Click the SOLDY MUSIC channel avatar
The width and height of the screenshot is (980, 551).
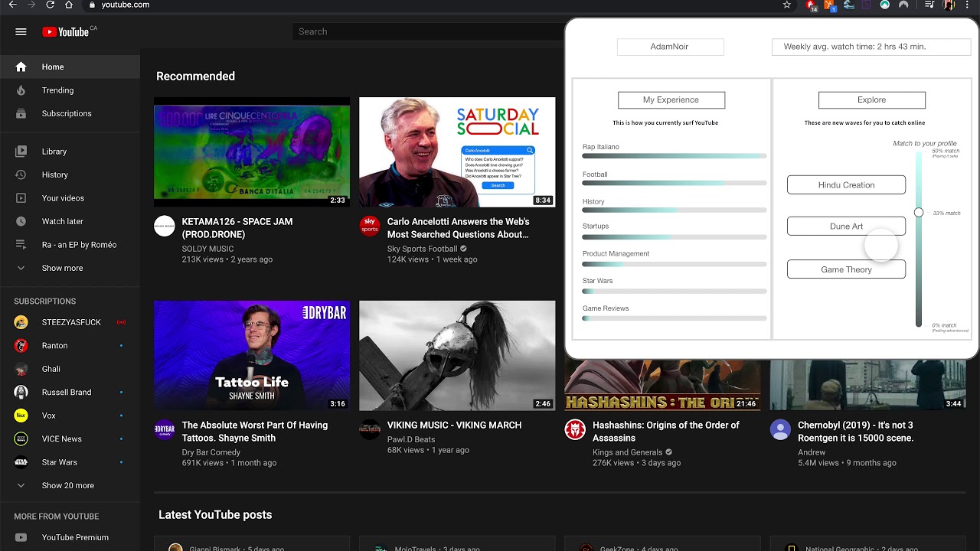pos(165,226)
